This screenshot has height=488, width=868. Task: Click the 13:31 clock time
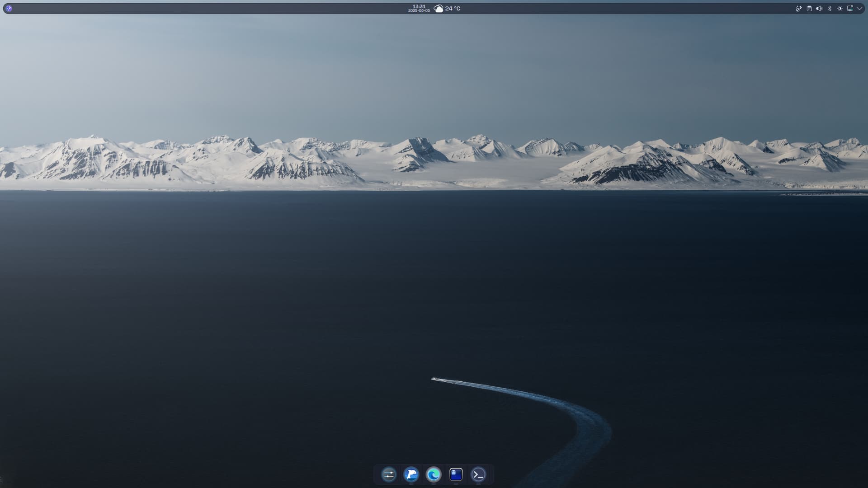[x=419, y=6]
